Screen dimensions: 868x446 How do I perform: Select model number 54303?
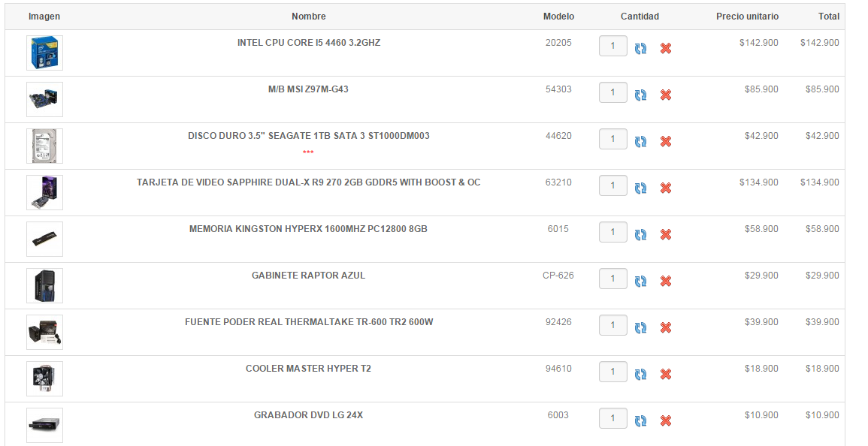click(x=558, y=89)
